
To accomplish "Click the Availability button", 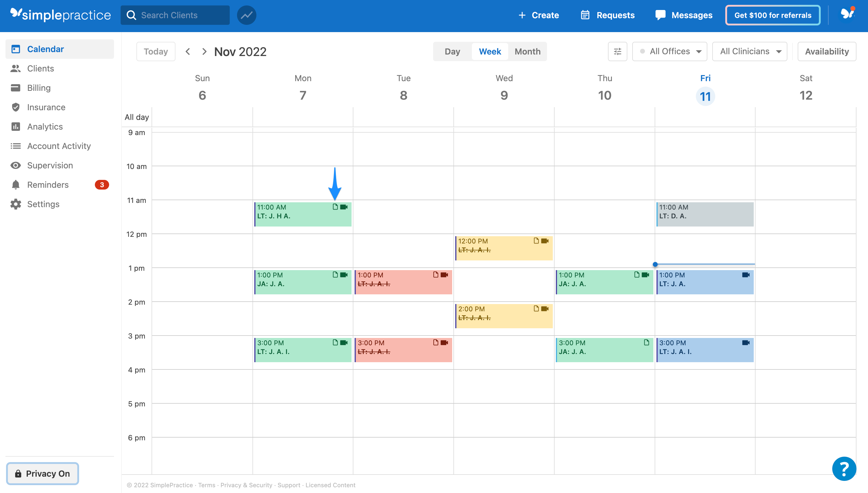I will click(827, 51).
